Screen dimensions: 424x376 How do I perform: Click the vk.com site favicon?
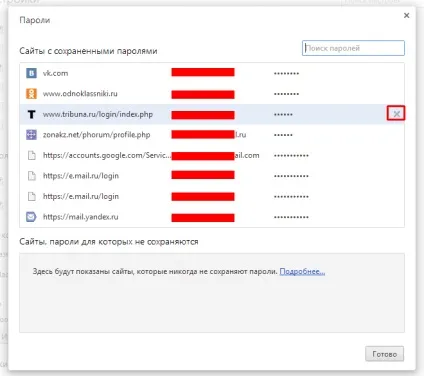31,73
